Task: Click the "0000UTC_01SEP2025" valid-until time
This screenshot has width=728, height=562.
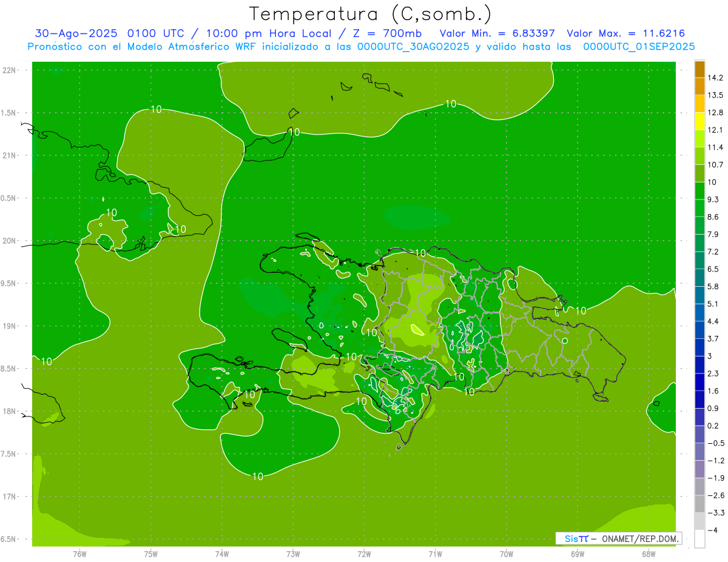Action: (x=639, y=47)
